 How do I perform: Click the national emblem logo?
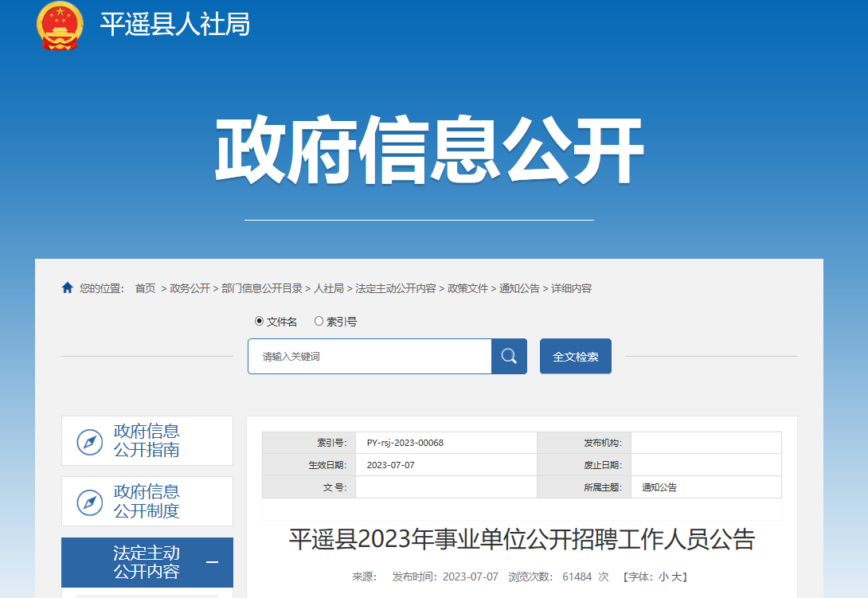tap(60, 25)
